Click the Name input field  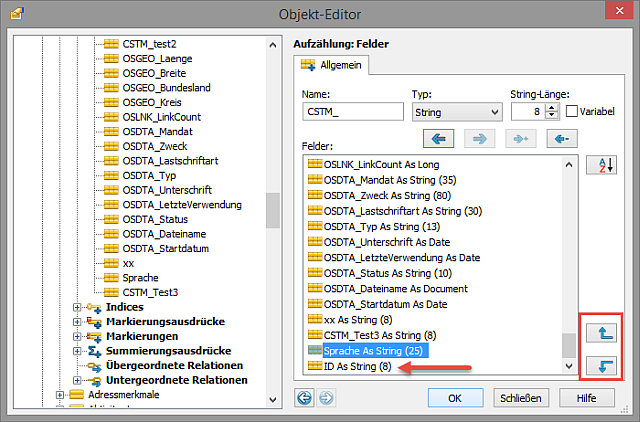353,111
